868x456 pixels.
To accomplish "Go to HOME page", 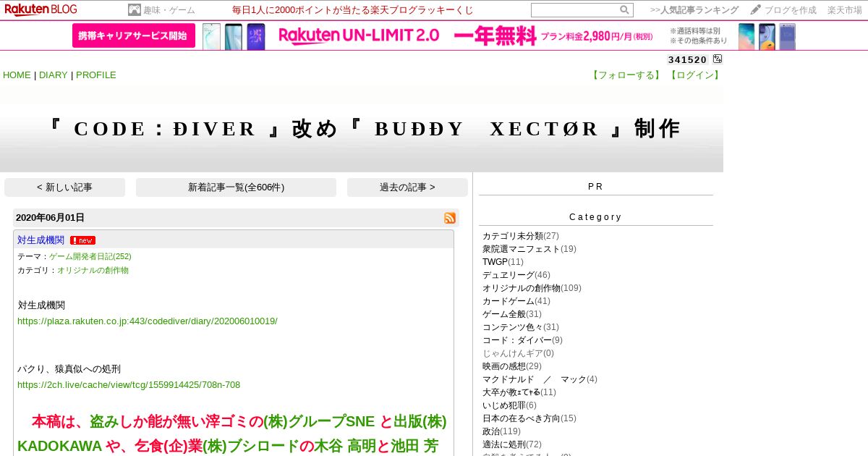I will tap(17, 75).
